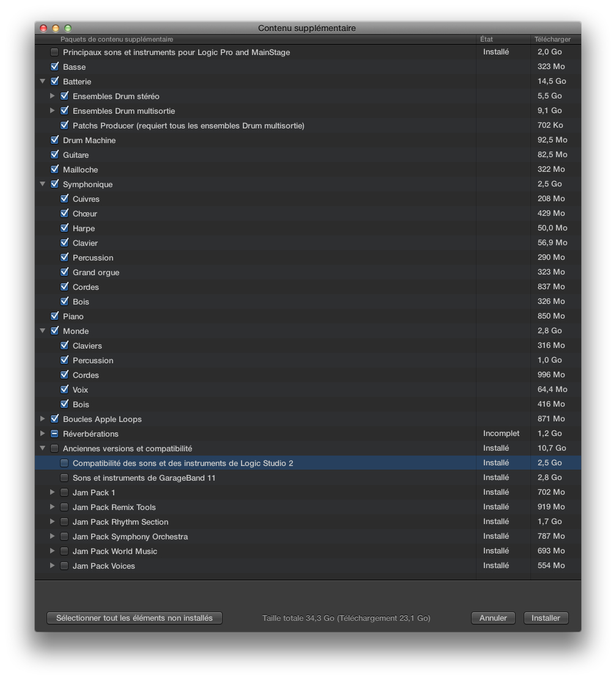Click the Installer button
This screenshot has height=680, width=616.
545,618
